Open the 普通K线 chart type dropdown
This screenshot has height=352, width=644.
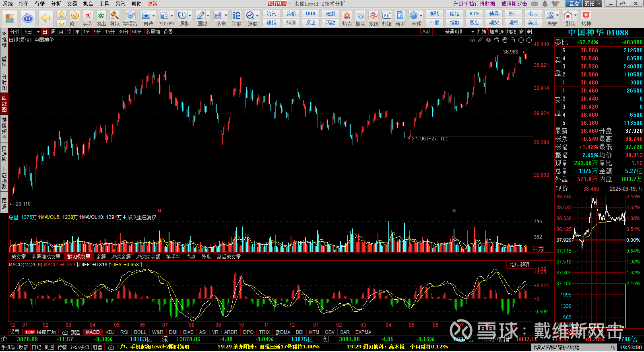click(x=459, y=32)
